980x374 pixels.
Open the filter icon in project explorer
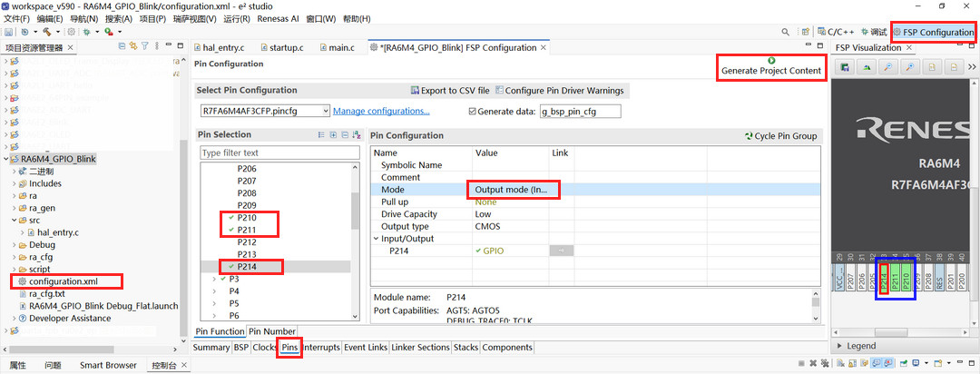(x=144, y=46)
